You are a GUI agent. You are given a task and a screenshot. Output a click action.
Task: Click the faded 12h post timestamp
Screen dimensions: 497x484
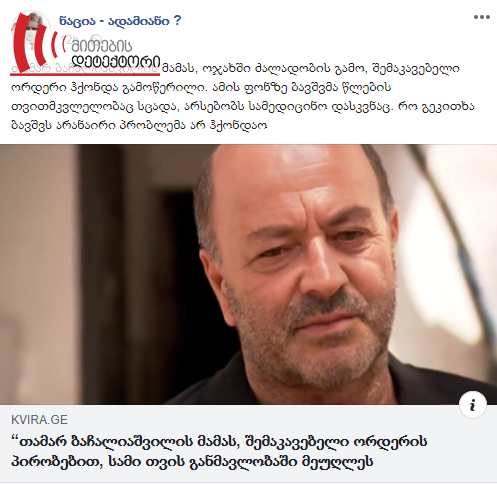pos(69,39)
